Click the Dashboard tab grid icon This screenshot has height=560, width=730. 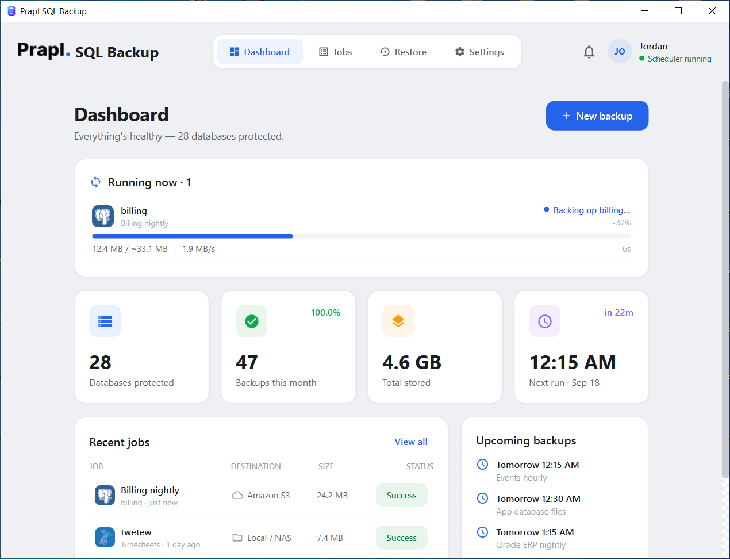[x=235, y=52]
